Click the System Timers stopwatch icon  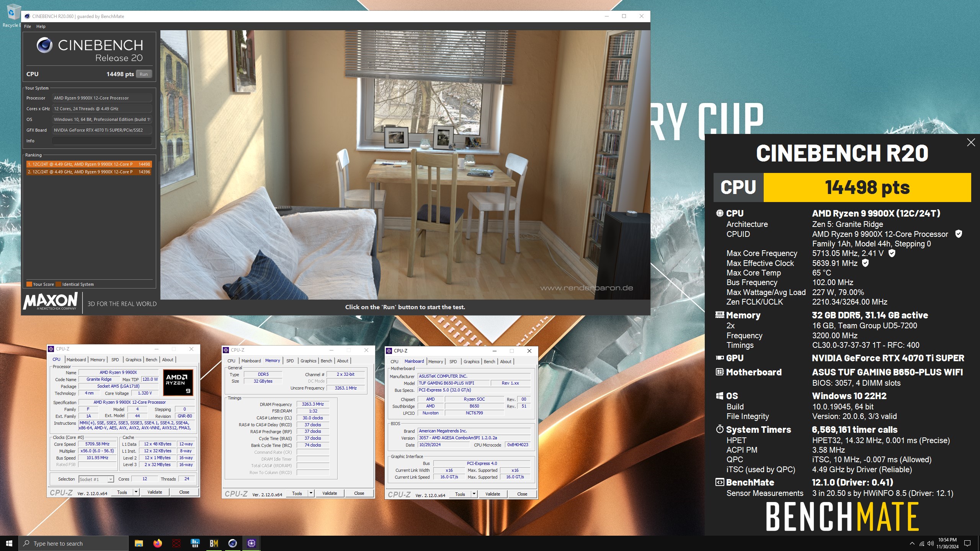click(720, 429)
